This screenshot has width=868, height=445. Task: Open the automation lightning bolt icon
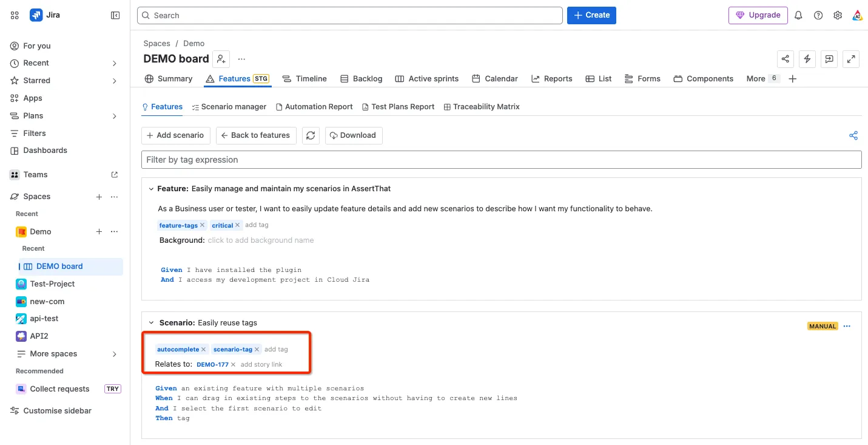point(807,59)
